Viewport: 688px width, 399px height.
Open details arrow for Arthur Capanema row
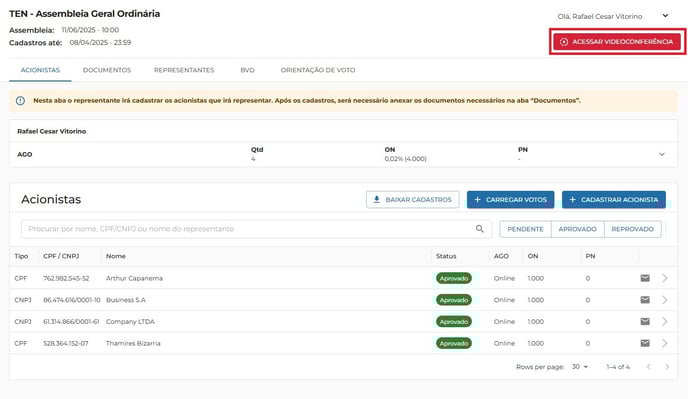(x=665, y=278)
